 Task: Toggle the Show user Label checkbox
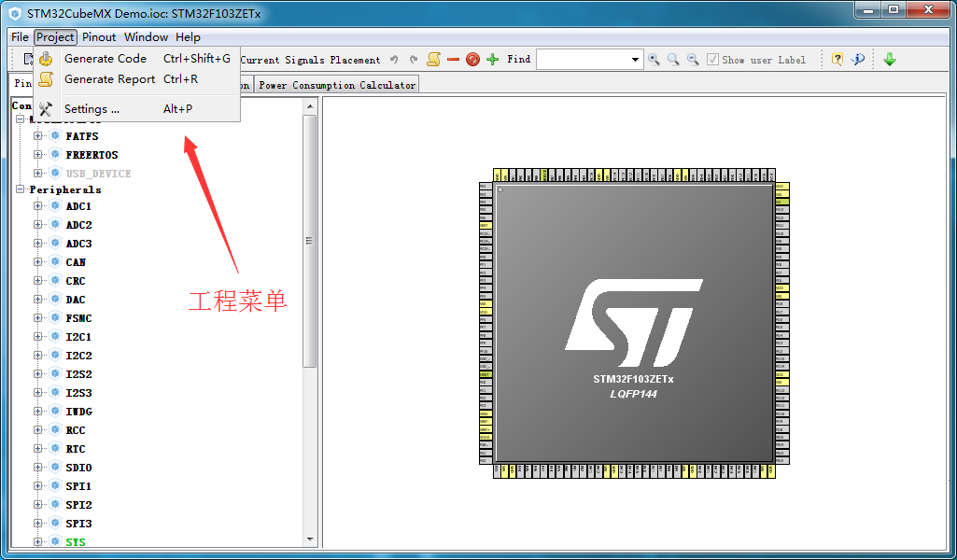[712, 59]
